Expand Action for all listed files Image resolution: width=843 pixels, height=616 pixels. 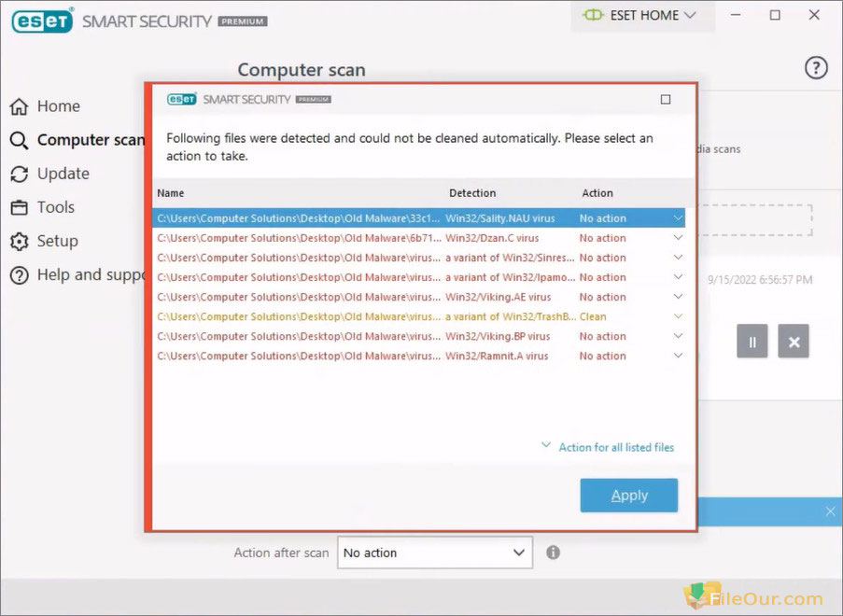pos(608,447)
